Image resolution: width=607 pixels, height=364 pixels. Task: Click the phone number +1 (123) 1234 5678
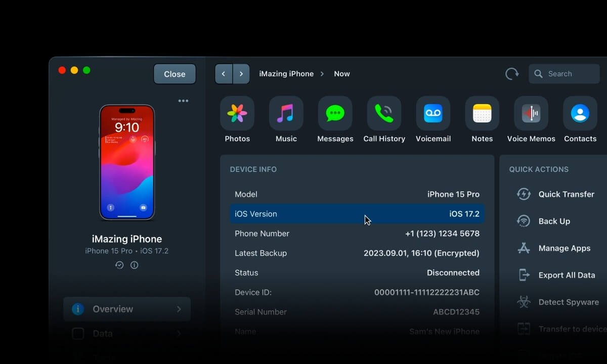click(442, 234)
